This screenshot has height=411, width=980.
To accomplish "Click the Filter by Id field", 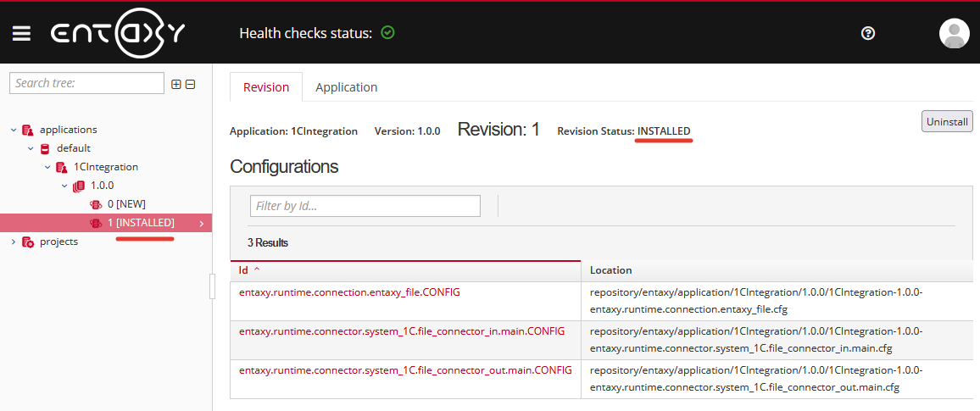I will pos(365,206).
